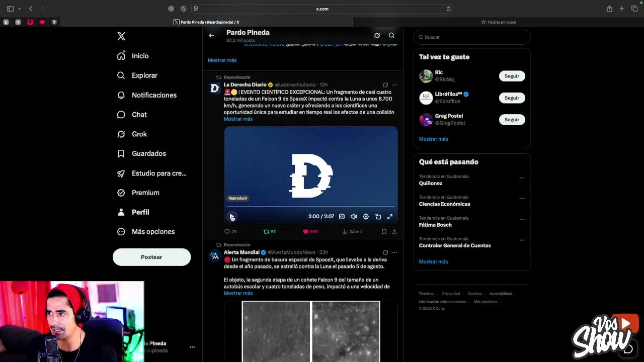The width and height of the screenshot is (644, 362).
Task: Reload the x.com page
Action: pyautogui.click(x=448, y=9)
